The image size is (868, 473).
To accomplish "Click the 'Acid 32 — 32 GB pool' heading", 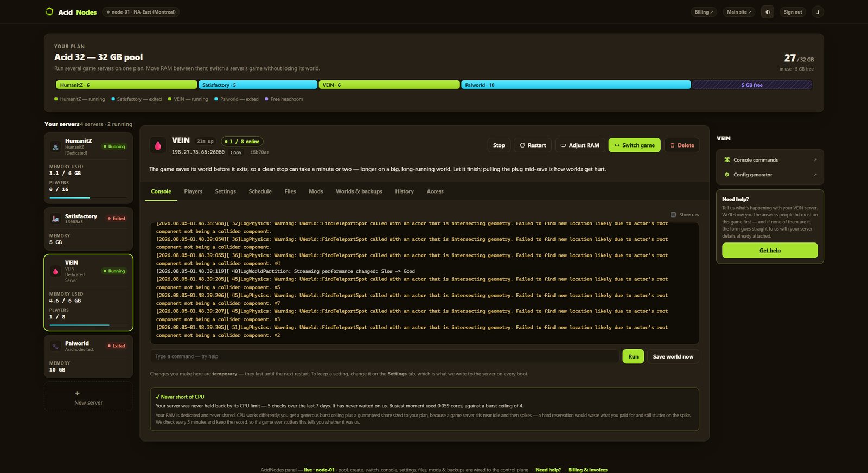I will click(98, 57).
